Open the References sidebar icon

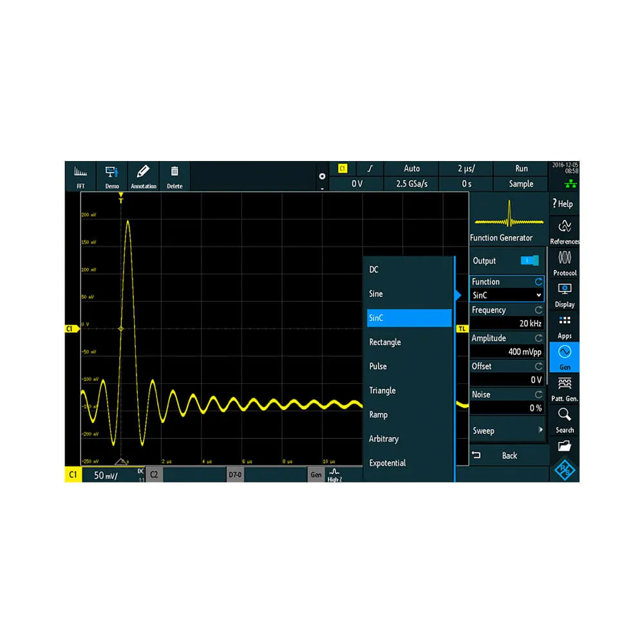point(564,232)
